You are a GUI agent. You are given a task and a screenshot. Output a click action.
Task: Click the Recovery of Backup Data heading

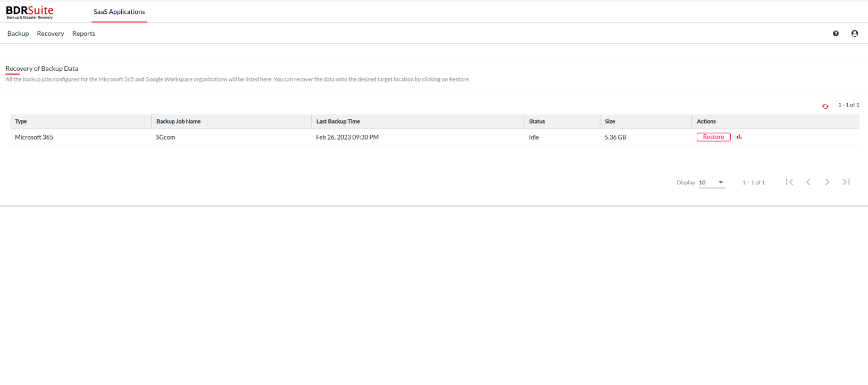41,69
